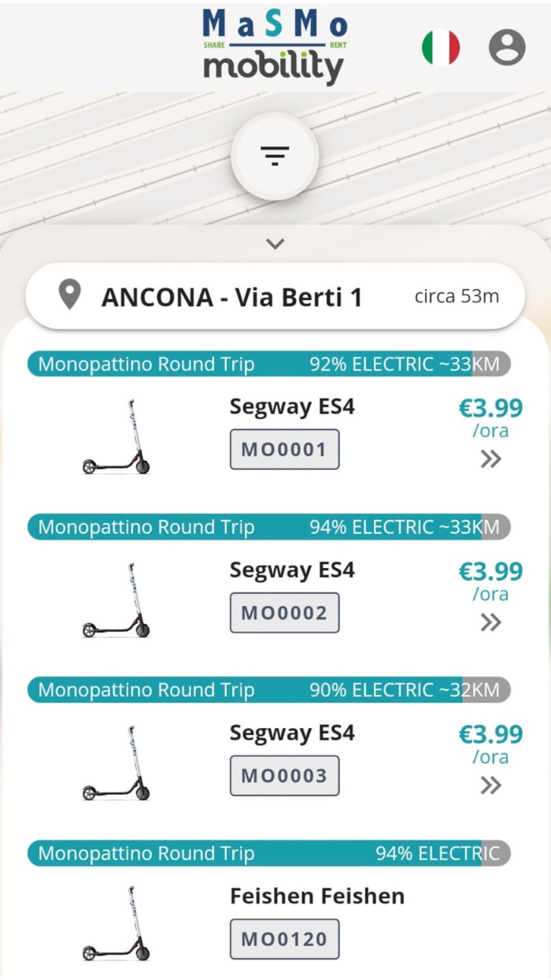This screenshot has height=980, width=551.
Task: Click the MO0001 plate badge
Action: [x=284, y=450]
